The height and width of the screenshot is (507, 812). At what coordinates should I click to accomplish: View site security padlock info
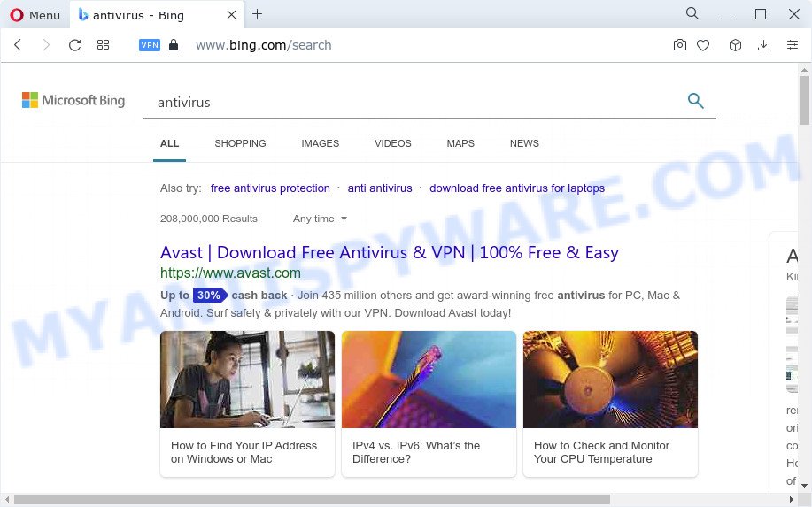pos(174,45)
